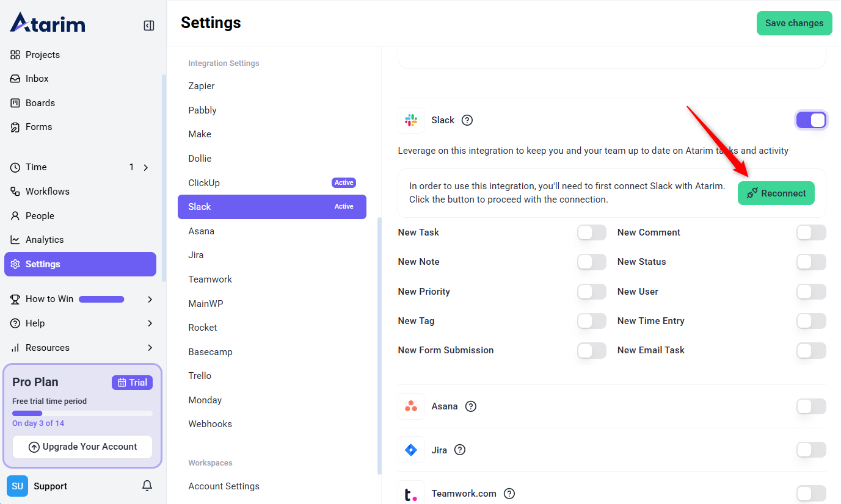Image resolution: width=841 pixels, height=504 pixels.
Task: Enable the New Task notification toggle
Action: pos(591,232)
